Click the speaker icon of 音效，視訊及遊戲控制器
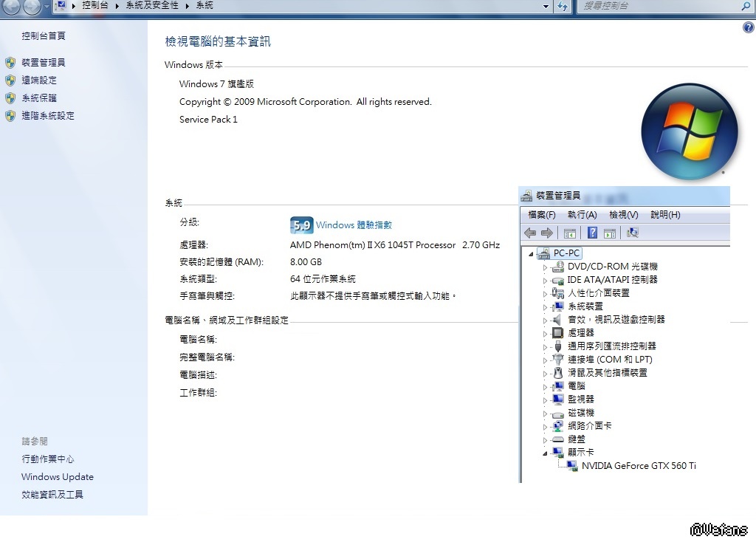Image resolution: width=756 pixels, height=545 pixels. 557,319
